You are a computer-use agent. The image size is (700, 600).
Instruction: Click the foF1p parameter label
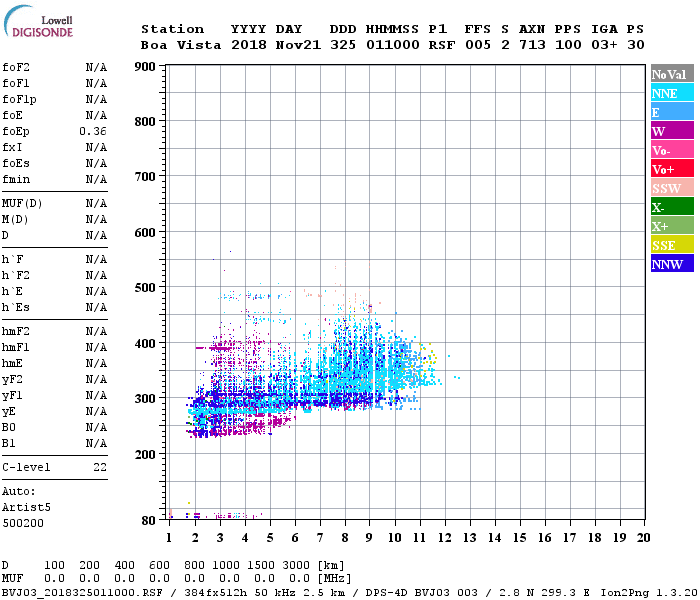[x=19, y=100]
